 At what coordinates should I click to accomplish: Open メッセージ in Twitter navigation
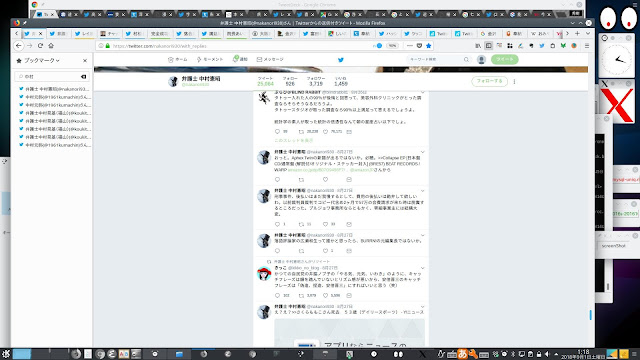click(x=270, y=60)
